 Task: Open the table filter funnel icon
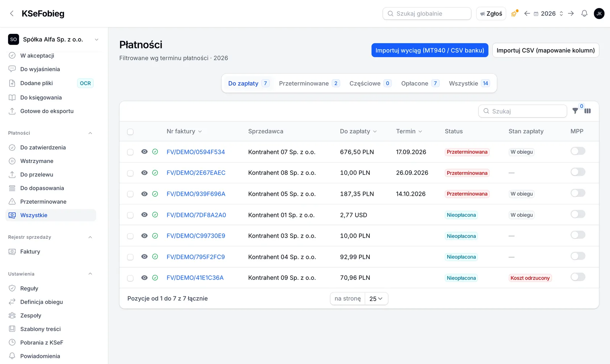tap(575, 111)
